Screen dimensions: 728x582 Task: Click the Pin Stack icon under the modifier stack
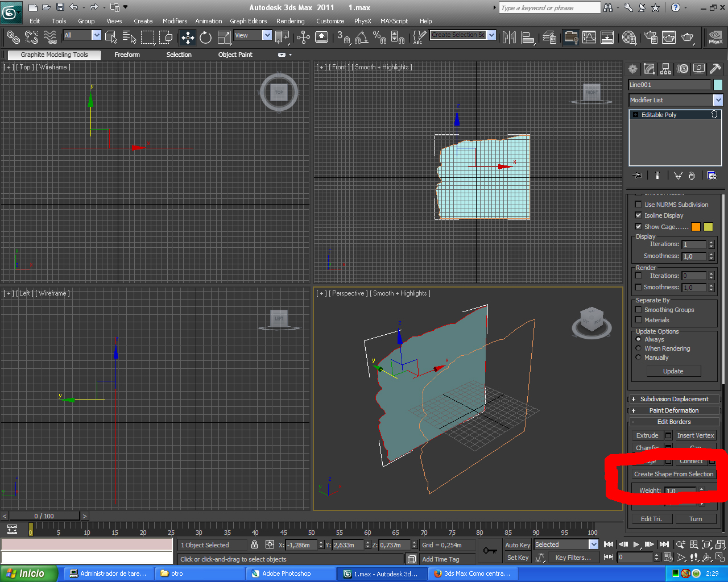(x=638, y=176)
